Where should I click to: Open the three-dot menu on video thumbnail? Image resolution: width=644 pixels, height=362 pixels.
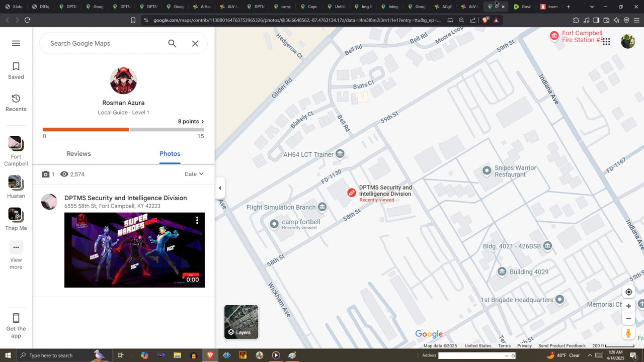pyautogui.click(x=197, y=220)
